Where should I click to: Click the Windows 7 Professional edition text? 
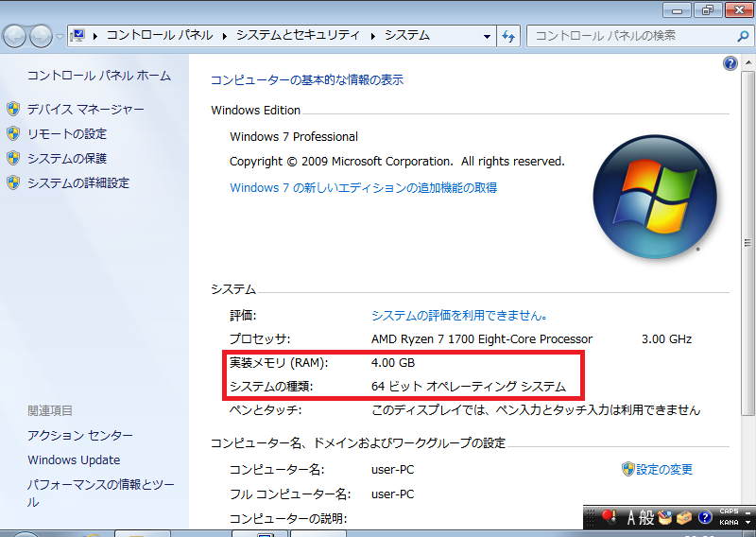click(x=294, y=136)
